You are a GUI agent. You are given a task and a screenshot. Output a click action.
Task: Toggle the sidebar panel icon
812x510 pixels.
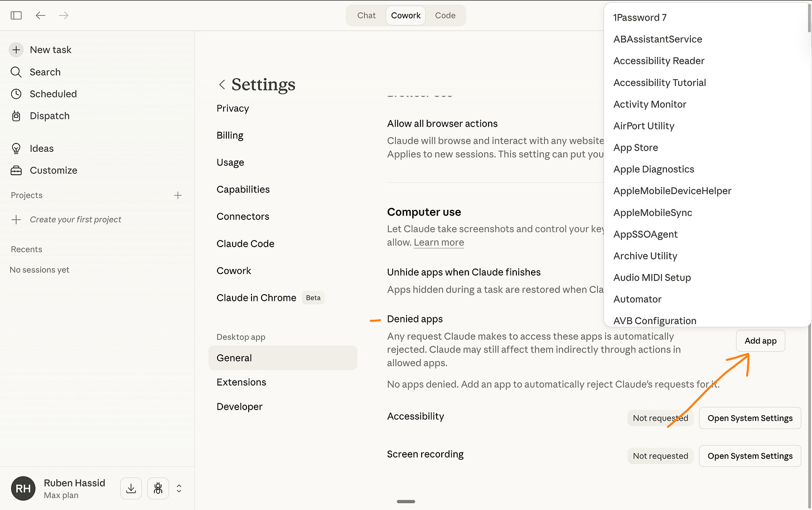click(x=16, y=16)
